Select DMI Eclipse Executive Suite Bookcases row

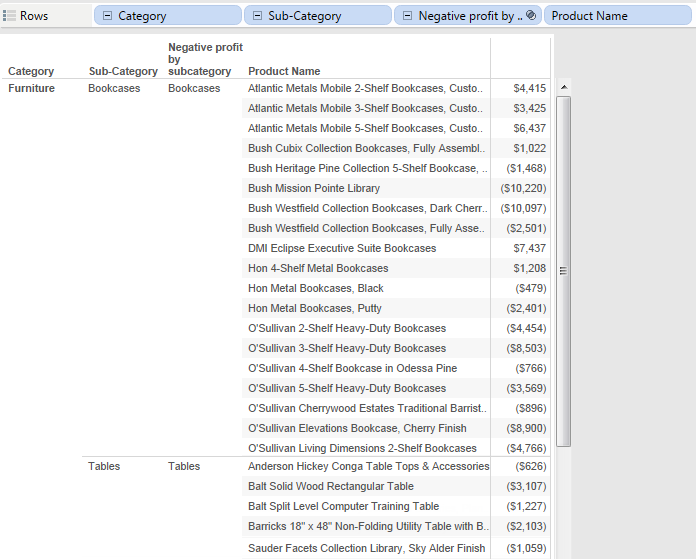(342, 248)
